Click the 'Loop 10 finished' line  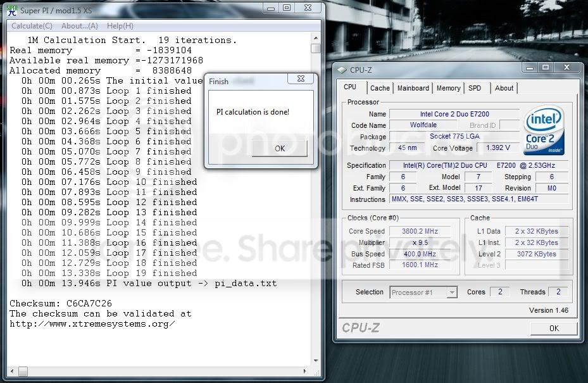[109, 182]
